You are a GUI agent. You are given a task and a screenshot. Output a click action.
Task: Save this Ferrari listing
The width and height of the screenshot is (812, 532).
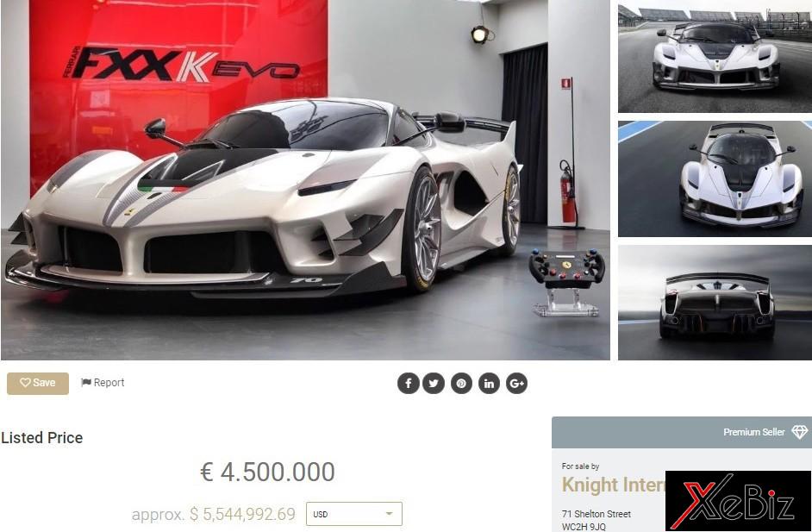coord(38,384)
